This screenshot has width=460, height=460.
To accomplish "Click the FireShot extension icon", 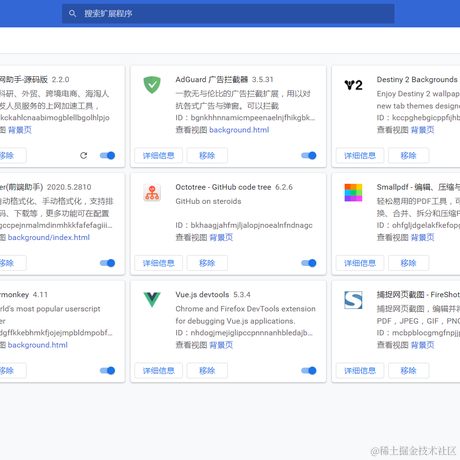I will pyautogui.click(x=353, y=300).
